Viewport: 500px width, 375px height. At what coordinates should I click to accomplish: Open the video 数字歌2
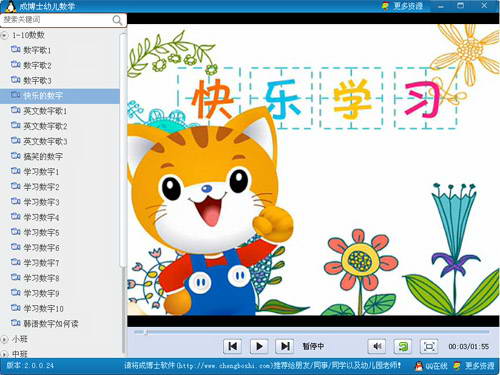pyautogui.click(x=37, y=65)
